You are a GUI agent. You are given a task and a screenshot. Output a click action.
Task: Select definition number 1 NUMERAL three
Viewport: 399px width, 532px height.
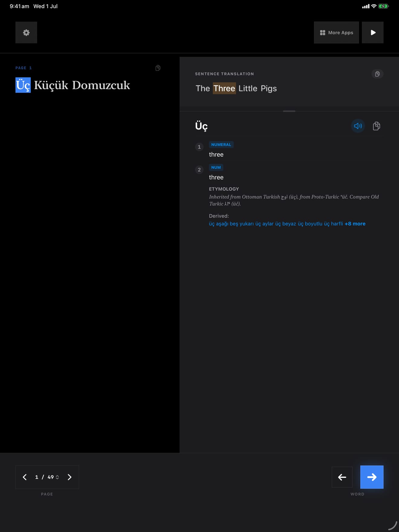click(289, 150)
